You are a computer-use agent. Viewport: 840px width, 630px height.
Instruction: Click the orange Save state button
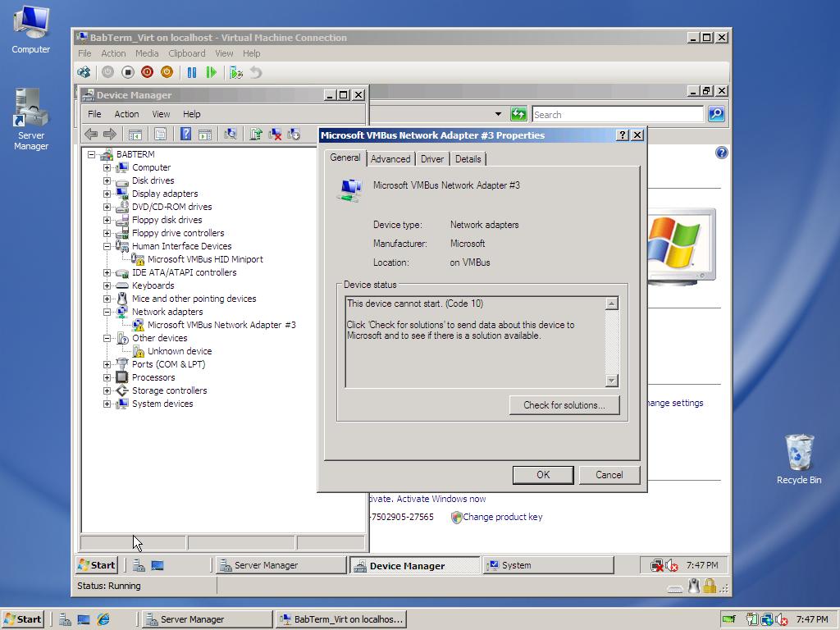point(167,72)
